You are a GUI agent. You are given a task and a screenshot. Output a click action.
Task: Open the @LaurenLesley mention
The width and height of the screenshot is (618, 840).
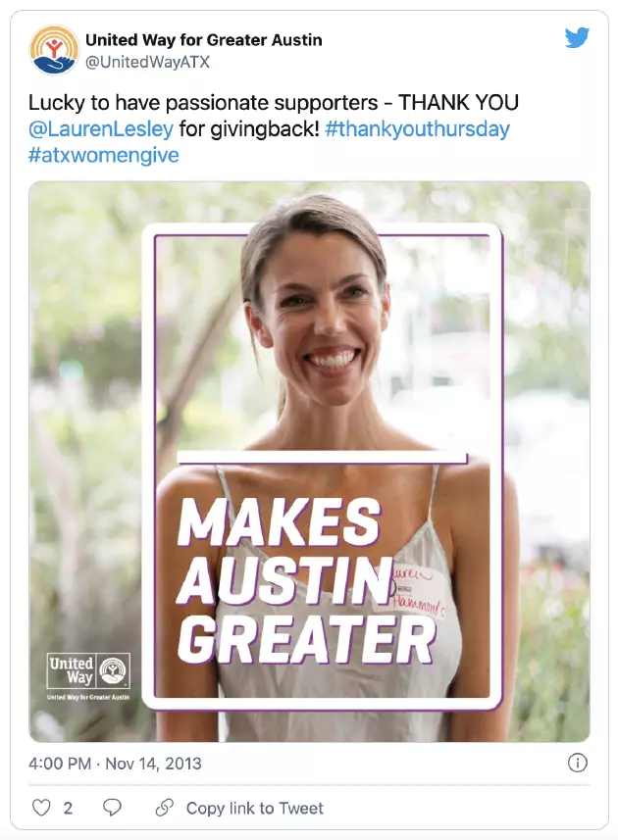coord(101,129)
